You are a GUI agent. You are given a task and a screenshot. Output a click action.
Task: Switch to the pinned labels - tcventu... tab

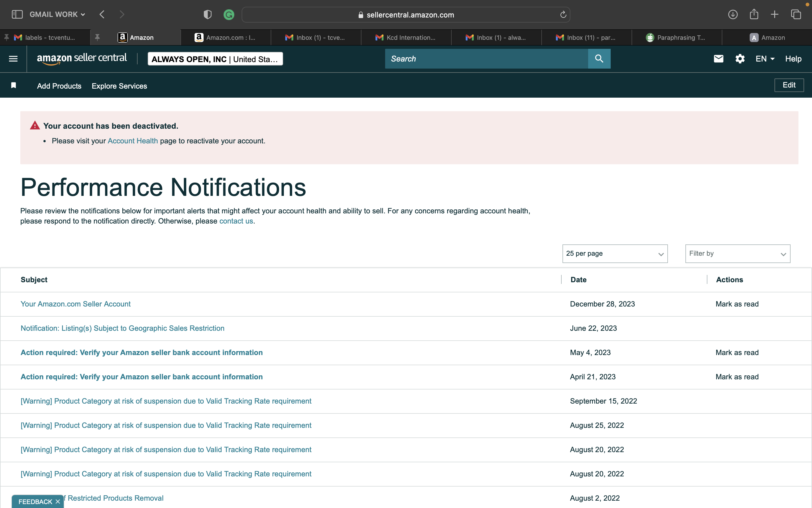tap(45, 38)
